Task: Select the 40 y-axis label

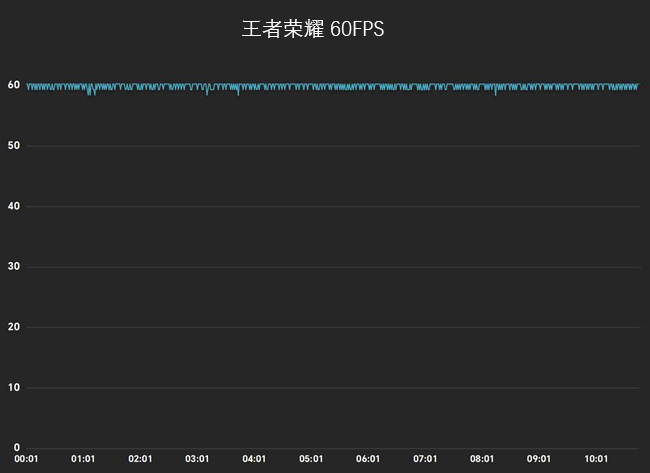Action: (x=14, y=206)
